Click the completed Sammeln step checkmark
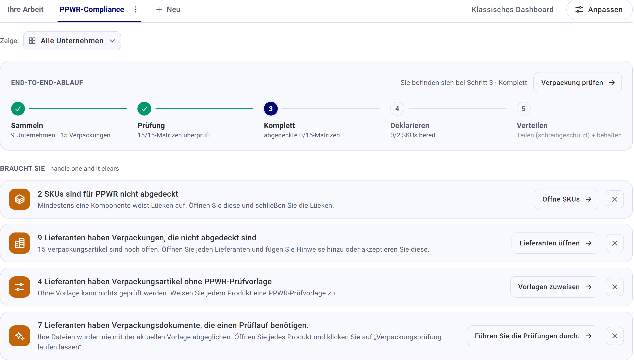Screen dimensions: 634x364 pyautogui.click(x=18, y=109)
